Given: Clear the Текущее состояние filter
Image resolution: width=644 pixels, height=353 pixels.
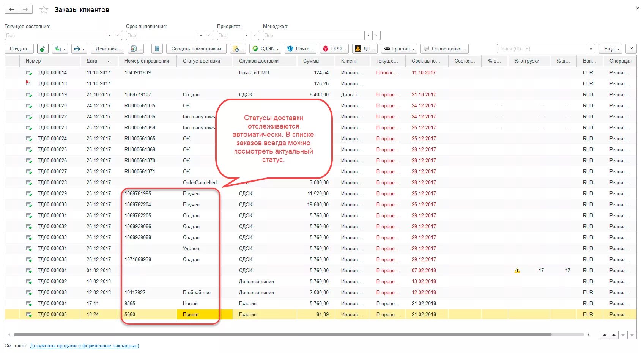Looking at the screenshot, I should point(118,35).
